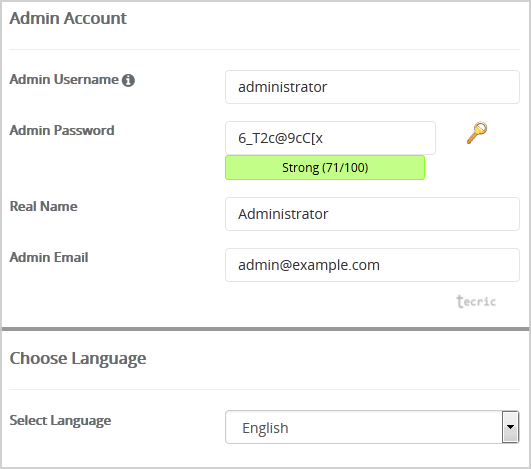Click the Admin Password text field
This screenshot has width=531, height=469.
pos(330,138)
